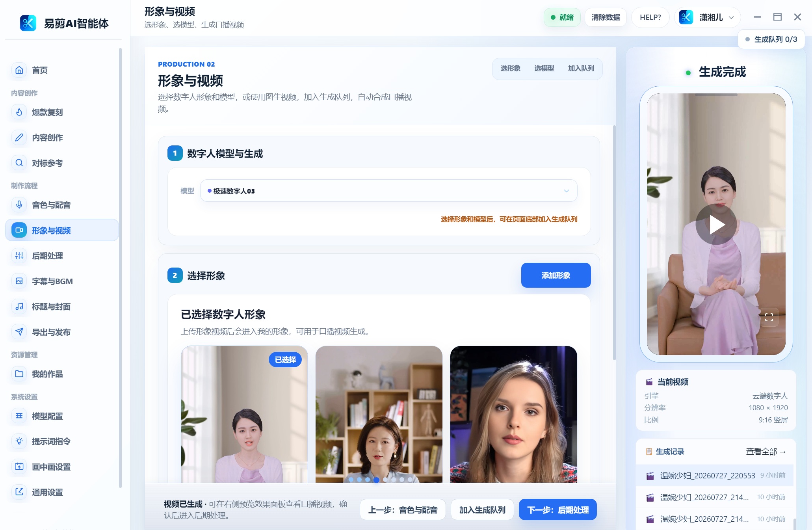Play the generated preview video
812x530 pixels.
click(x=716, y=225)
